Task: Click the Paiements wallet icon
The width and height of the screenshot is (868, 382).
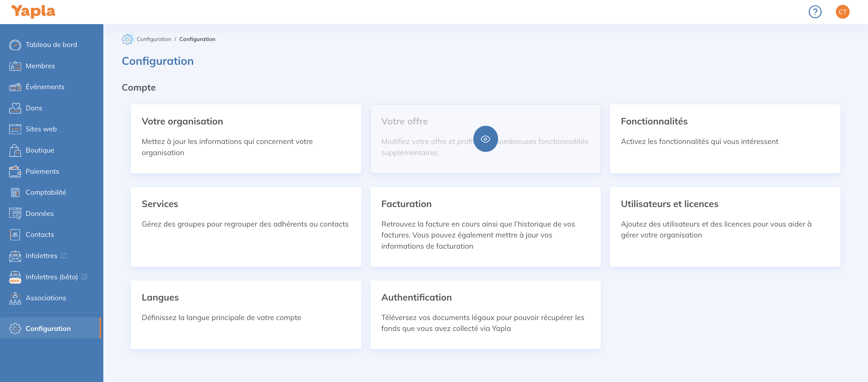Action: [x=15, y=171]
